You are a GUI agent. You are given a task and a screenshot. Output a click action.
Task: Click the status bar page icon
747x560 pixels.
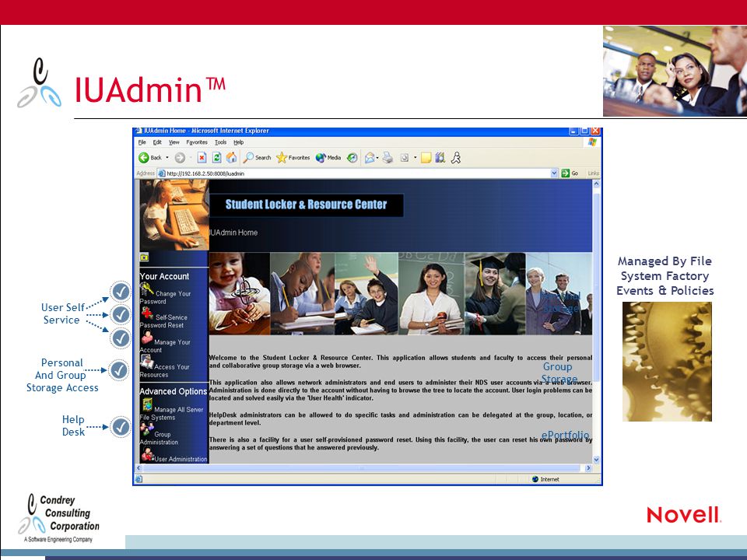(139, 480)
